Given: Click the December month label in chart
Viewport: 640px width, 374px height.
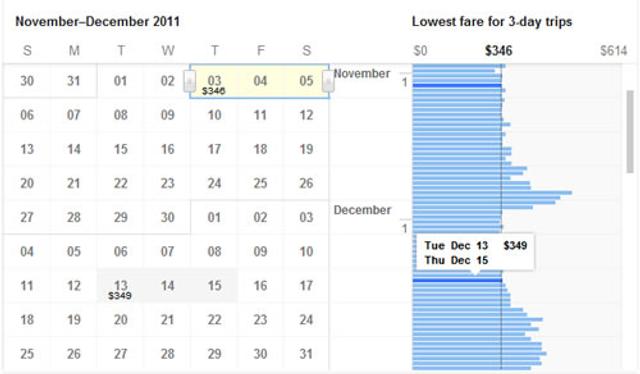Looking at the screenshot, I should click(x=362, y=210).
